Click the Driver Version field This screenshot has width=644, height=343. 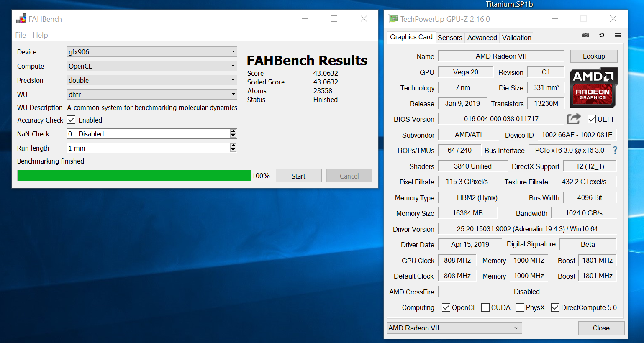point(527,229)
